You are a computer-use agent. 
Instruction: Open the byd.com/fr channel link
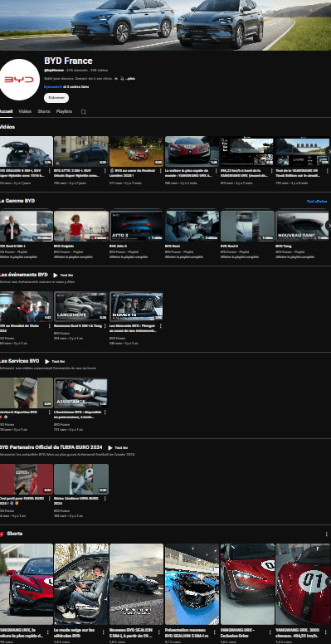click(x=53, y=86)
